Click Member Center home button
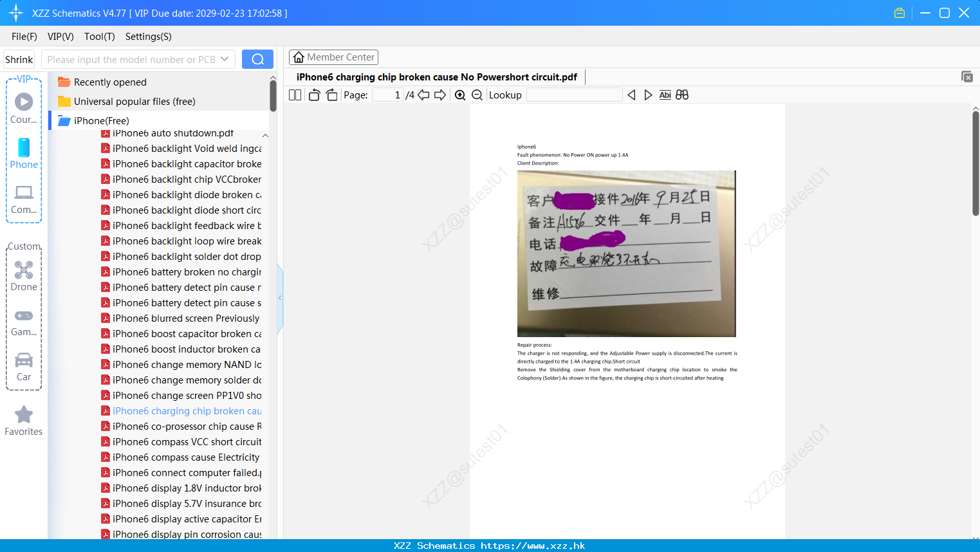This screenshot has width=980, height=552. click(x=333, y=57)
